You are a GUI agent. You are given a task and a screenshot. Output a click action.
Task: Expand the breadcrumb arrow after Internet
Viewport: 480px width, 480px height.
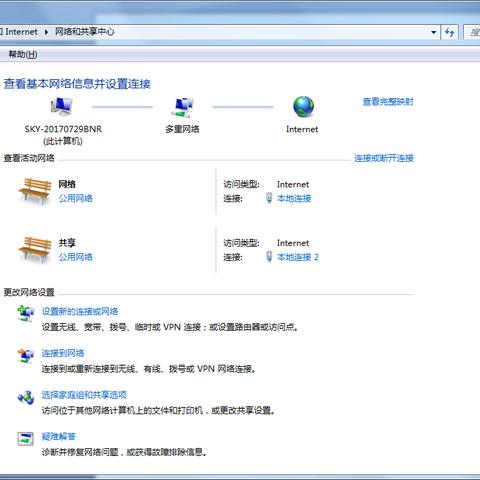pos(46,32)
